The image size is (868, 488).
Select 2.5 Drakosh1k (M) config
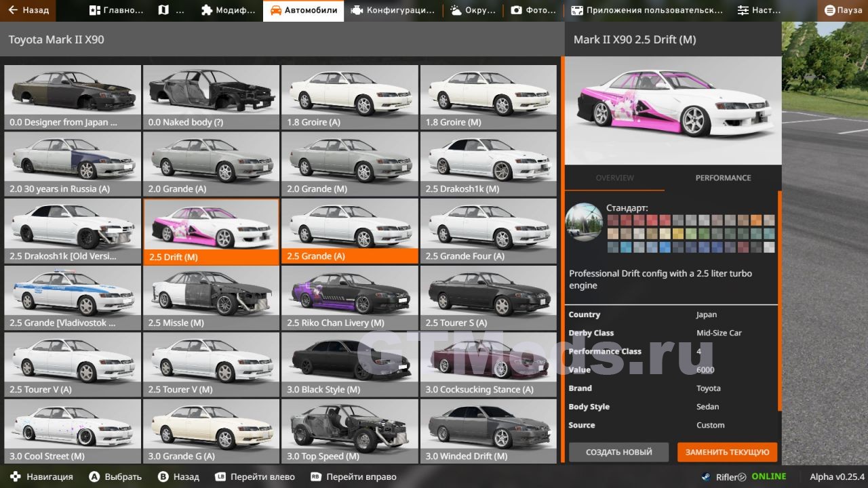488,164
